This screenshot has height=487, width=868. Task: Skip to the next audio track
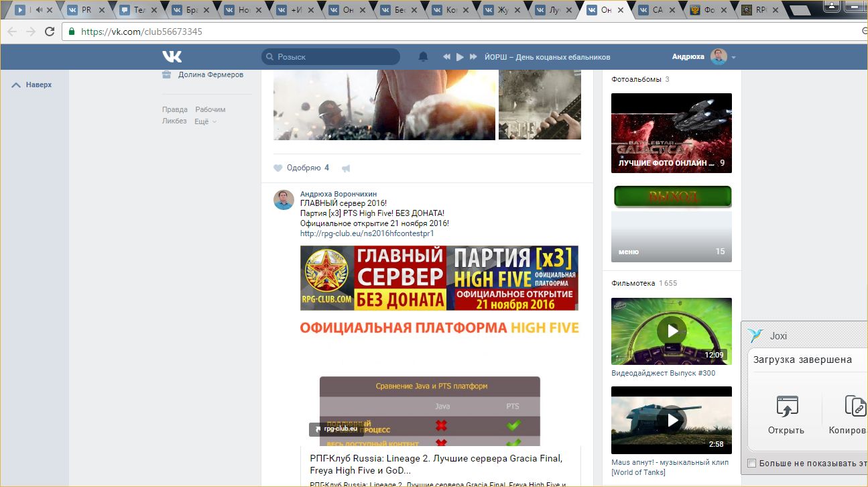click(x=473, y=57)
